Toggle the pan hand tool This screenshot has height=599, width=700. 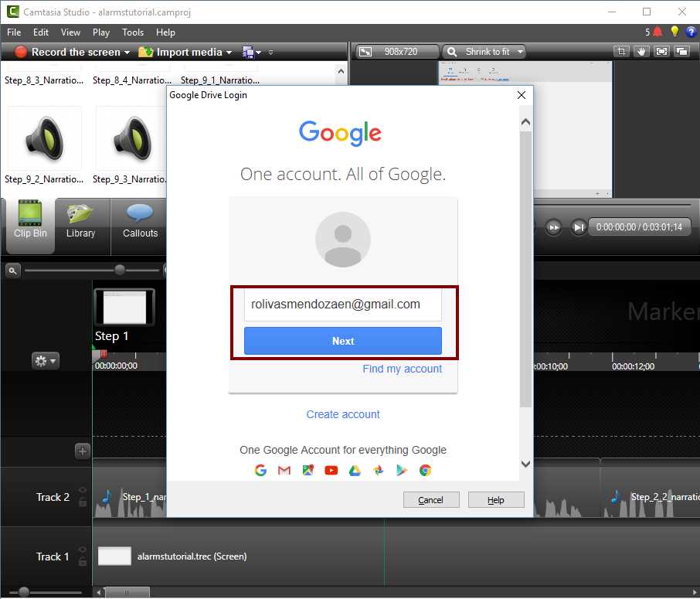click(x=643, y=51)
